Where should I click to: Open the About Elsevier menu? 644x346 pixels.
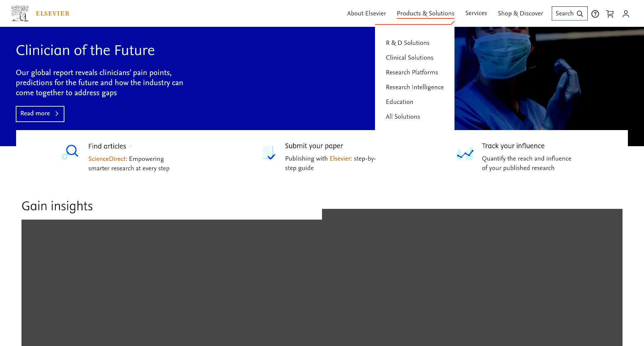pos(366,13)
